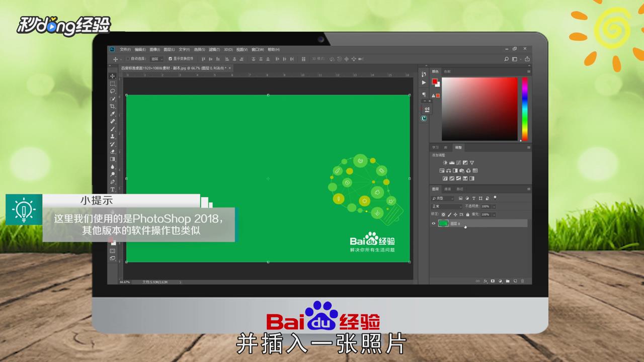Switch to the 路径 paths tab

[460, 189]
